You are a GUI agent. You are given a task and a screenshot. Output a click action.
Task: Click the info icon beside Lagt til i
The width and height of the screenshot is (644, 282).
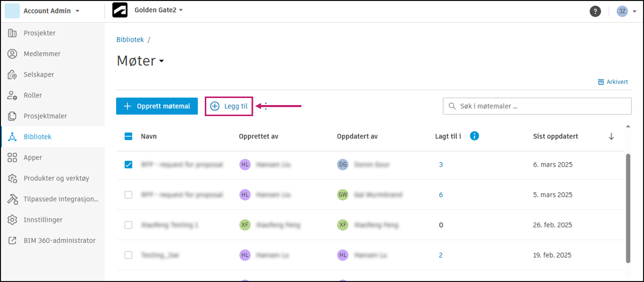coord(474,136)
